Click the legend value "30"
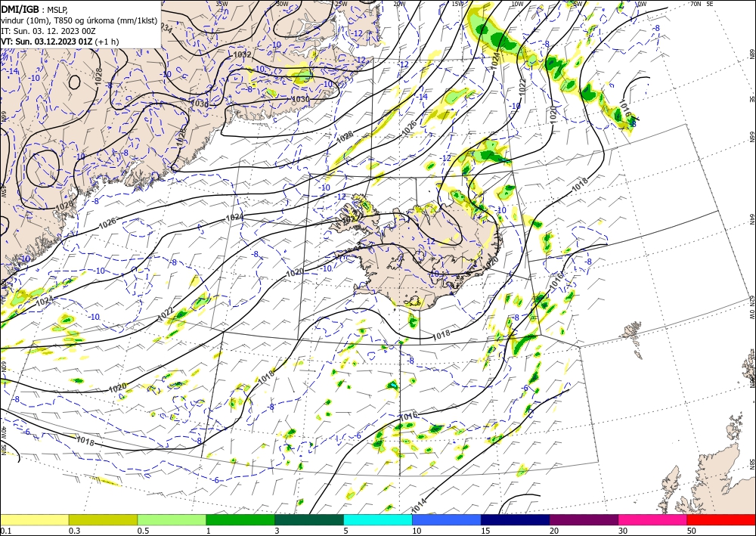 point(623,531)
